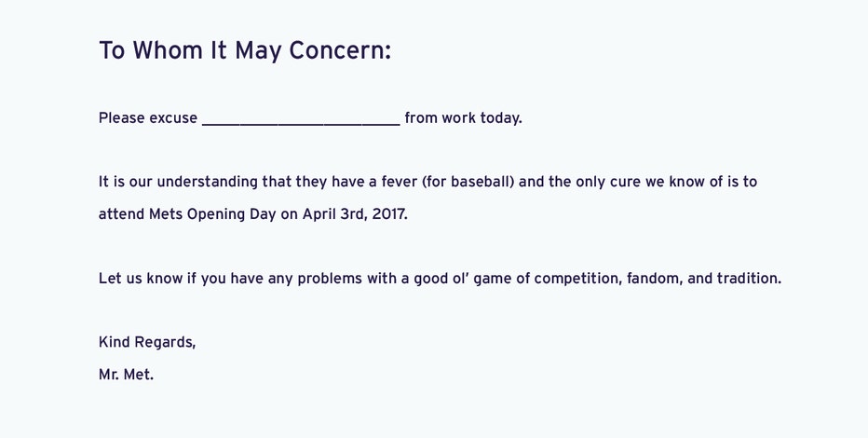Click the words "Please excuse"

pyautogui.click(x=148, y=118)
